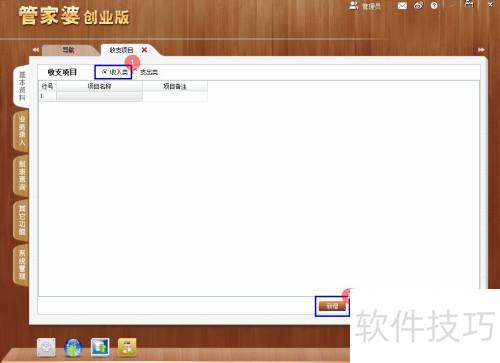Open the clock shortcut icon on shelf
The image size is (500, 363).
(x=46, y=347)
